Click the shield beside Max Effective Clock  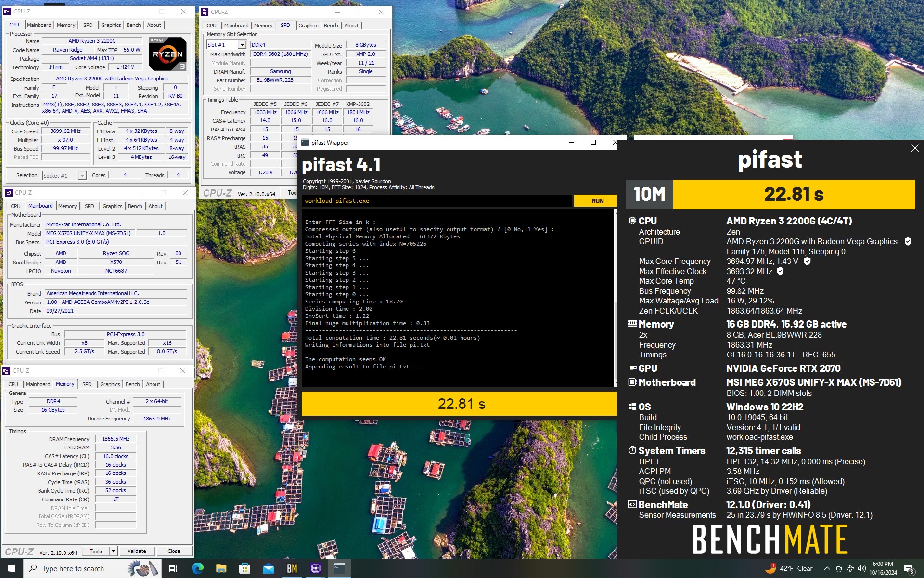point(780,271)
